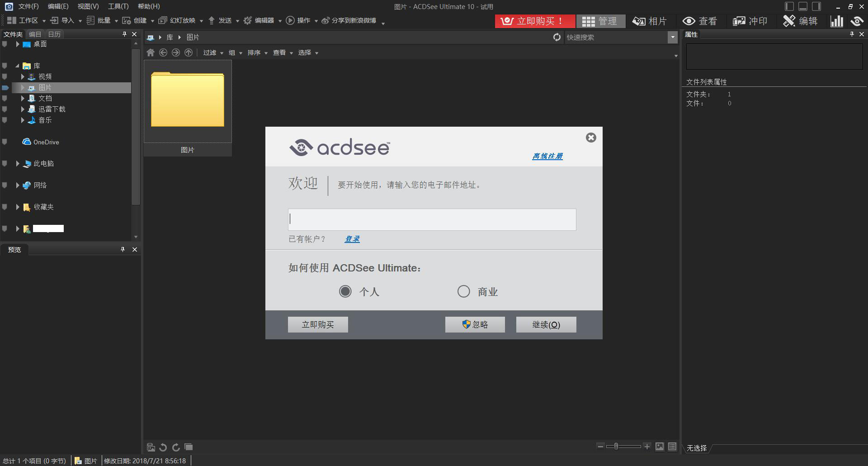Zoom out thumbnails with minus icon
This screenshot has height=466, width=868.
(600, 446)
